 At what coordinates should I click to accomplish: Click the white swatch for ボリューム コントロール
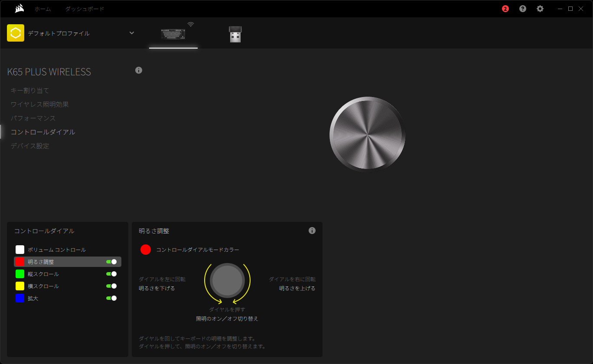[20, 250]
